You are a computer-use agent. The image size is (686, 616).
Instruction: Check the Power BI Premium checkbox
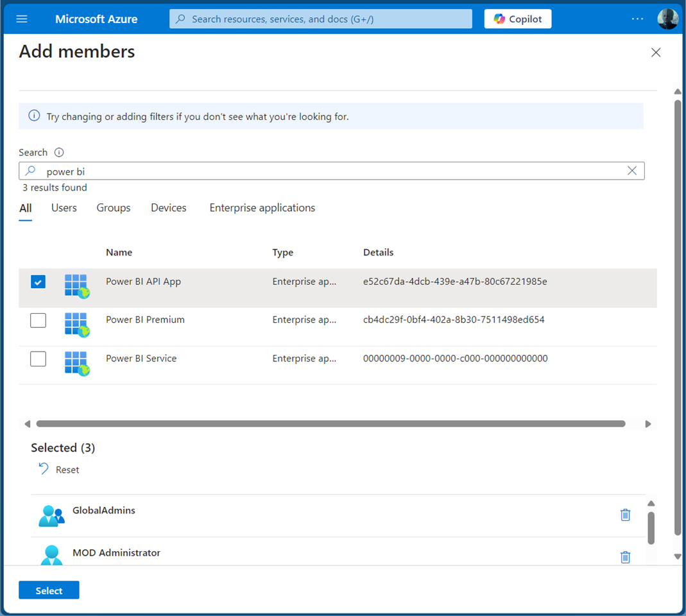coord(39,320)
